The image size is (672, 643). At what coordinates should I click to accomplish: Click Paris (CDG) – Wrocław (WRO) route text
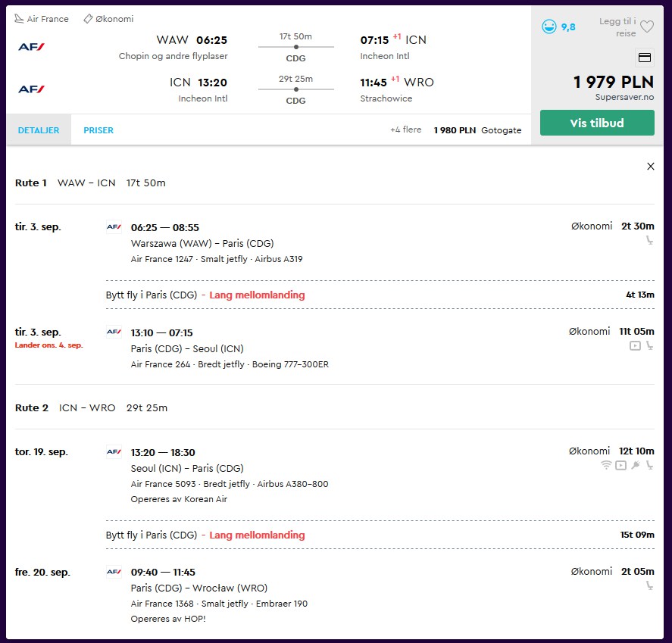[x=198, y=588]
